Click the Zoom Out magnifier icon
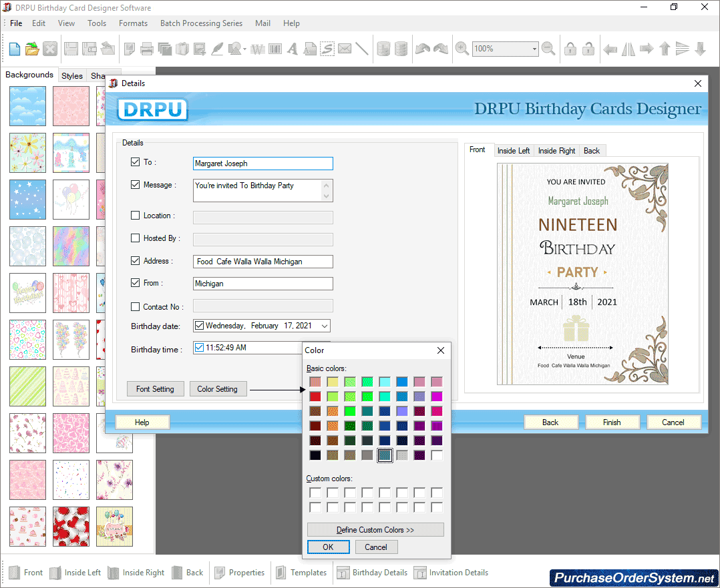Screen dimensions: 720x588 tap(548, 49)
